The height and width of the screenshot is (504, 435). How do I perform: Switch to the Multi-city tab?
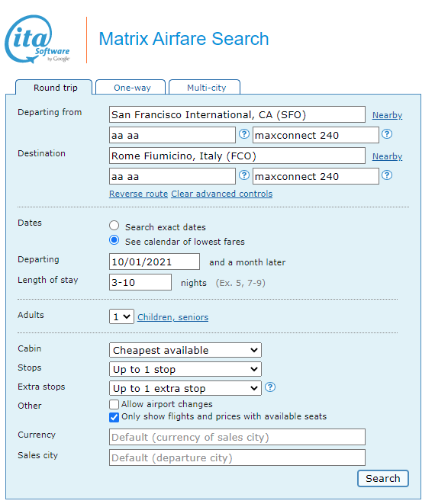205,88
